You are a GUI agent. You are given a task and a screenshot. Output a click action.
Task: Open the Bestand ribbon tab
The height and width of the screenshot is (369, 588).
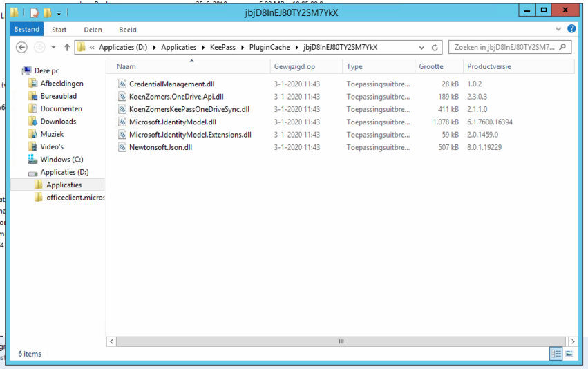click(27, 29)
